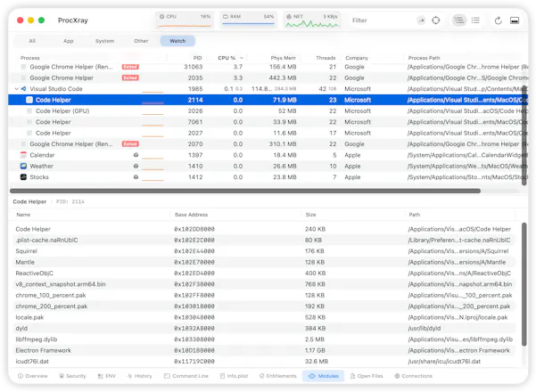Click the Stocks app icon
This screenshot has width=536, height=392.
(23, 177)
